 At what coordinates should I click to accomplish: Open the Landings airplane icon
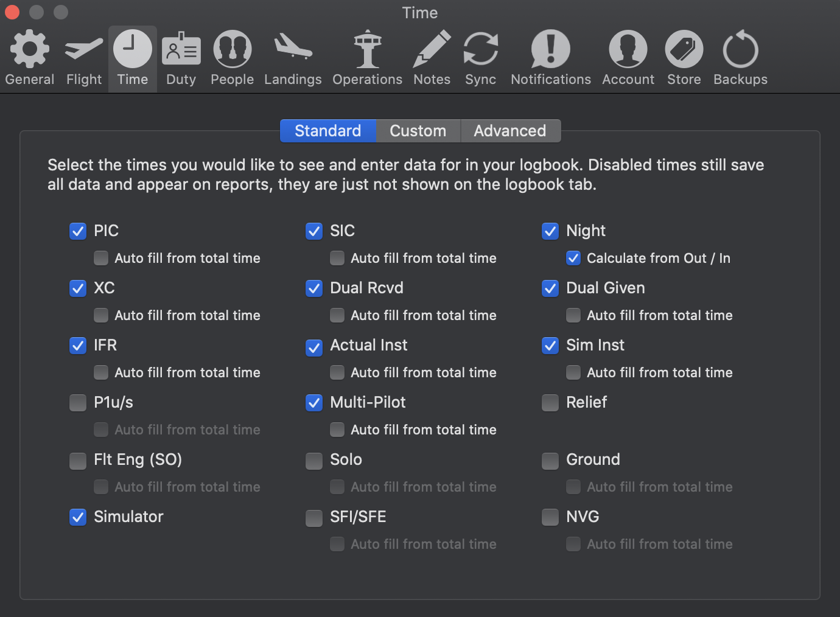click(293, 47)
